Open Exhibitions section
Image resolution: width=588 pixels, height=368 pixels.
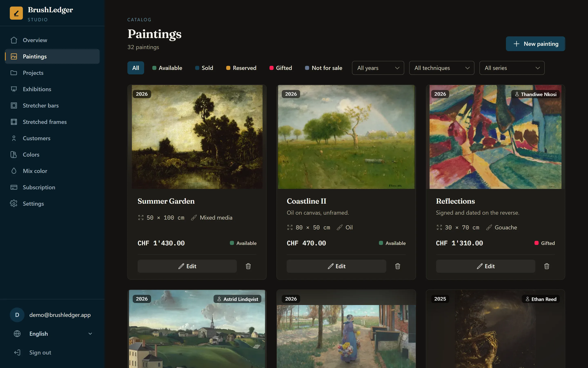(52, 89)
